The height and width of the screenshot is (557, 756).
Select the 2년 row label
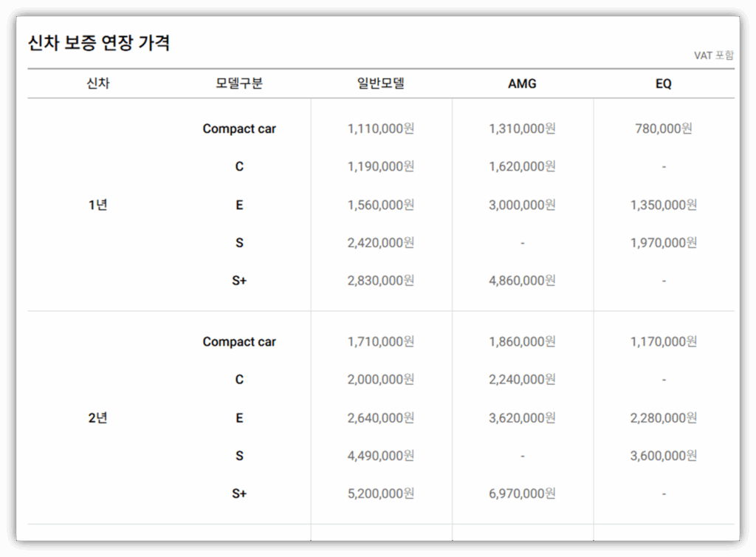pyautogui.click(x=97, y=417)
